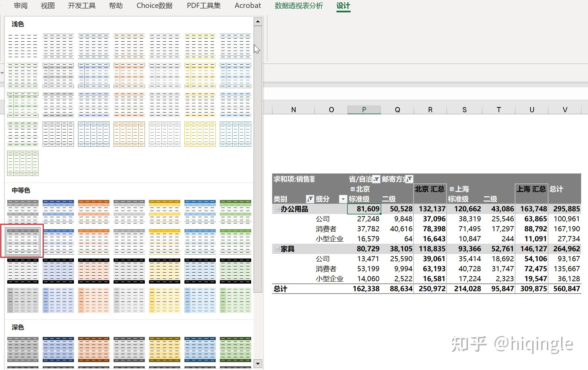Open the PDF工具集 tab

click(204, 6)
